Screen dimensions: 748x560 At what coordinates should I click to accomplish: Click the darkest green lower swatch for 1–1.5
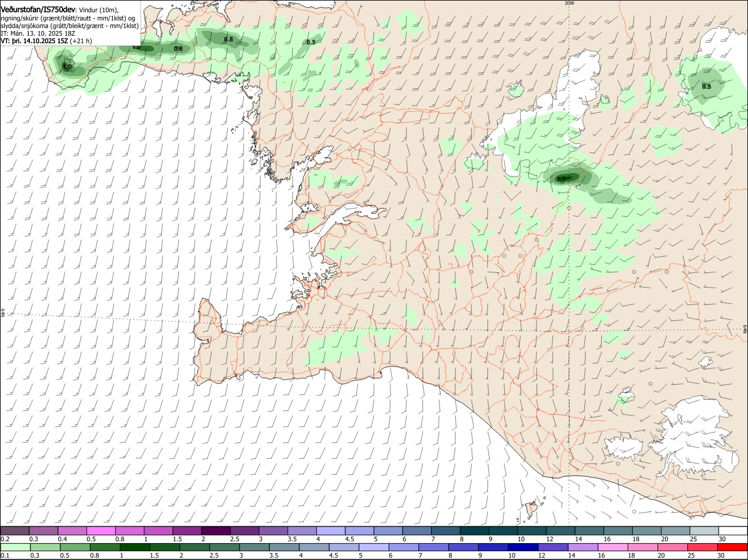(134, 547)
